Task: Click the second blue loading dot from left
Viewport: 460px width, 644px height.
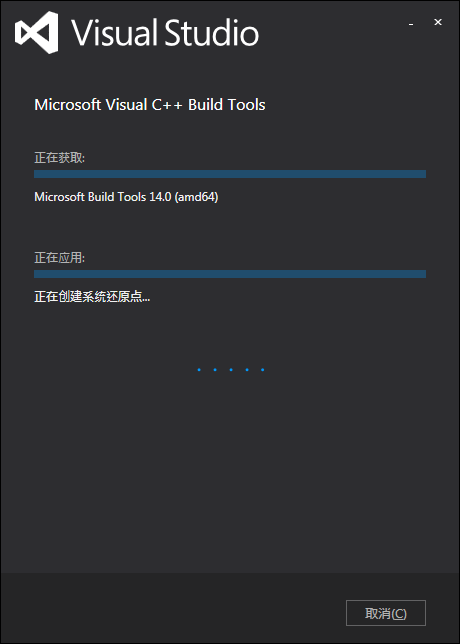Action: coord(215,370)
